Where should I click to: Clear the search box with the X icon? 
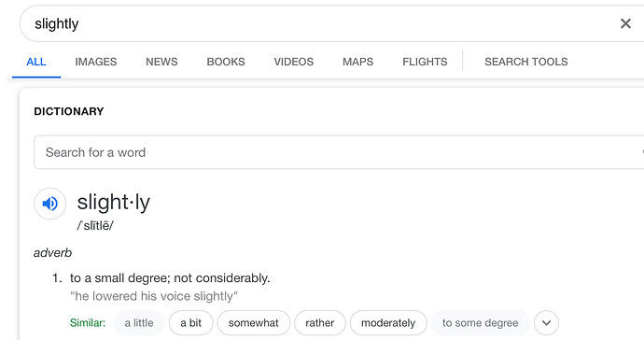(x=625, y=23)
